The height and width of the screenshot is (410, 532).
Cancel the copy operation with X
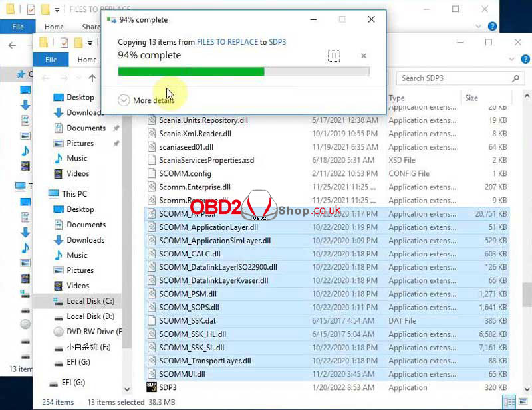[364, 56]
